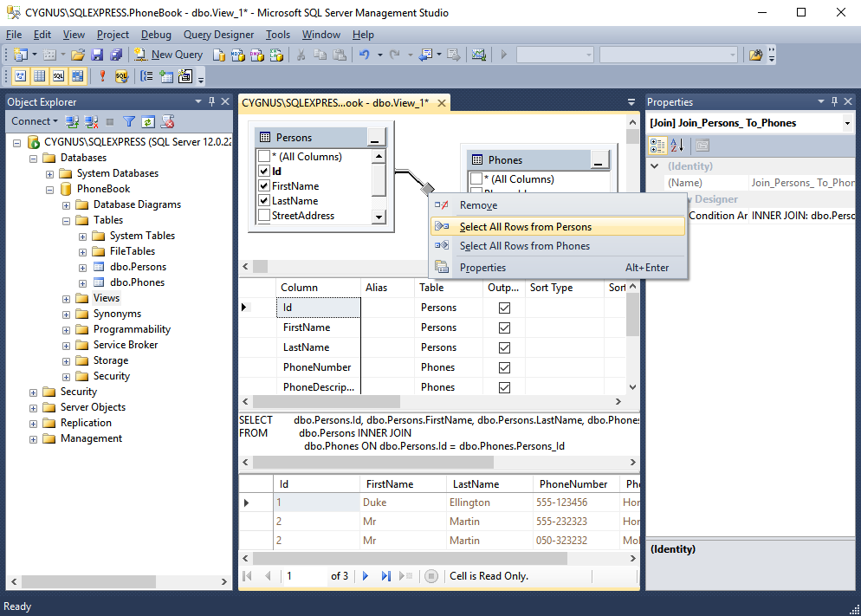Open the Properties object selector dropdown
The image size is (861, 616).
(x=847, y=124)
